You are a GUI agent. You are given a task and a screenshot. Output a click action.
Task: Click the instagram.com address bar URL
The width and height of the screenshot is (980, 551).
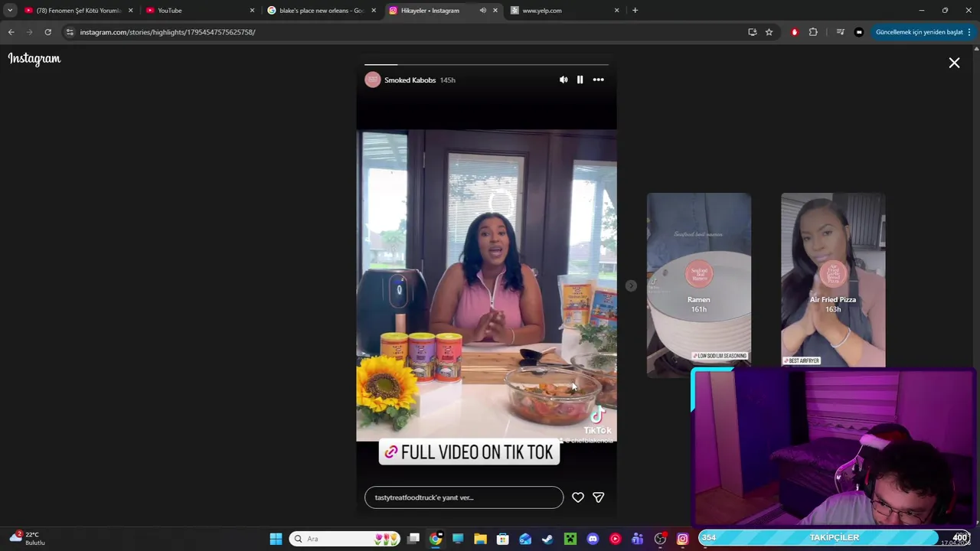(x=168, y=32)
